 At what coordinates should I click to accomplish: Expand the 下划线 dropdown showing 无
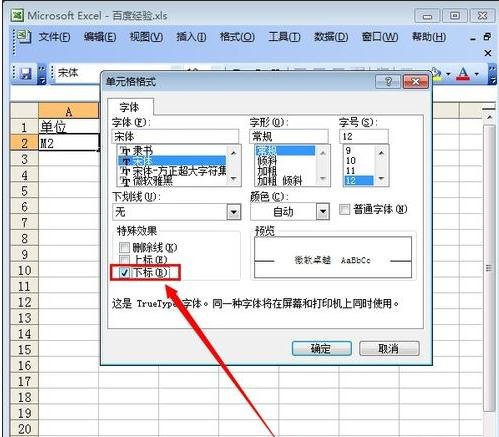click(x=234, y=212)
